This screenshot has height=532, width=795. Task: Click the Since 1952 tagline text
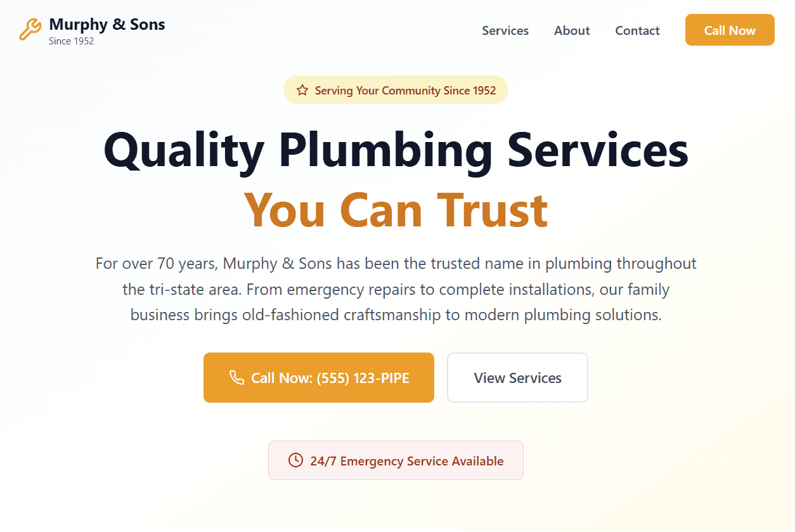[x=71, y=40]
